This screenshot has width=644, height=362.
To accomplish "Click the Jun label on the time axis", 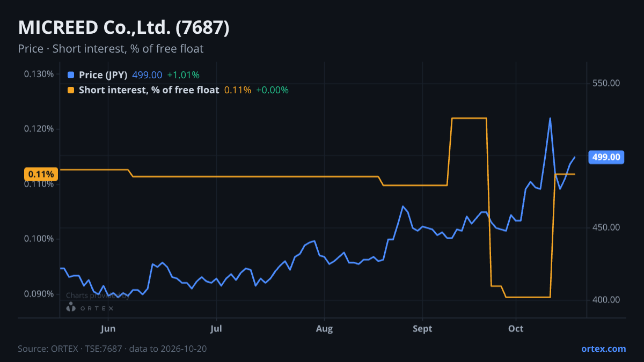I will point(108,328).
